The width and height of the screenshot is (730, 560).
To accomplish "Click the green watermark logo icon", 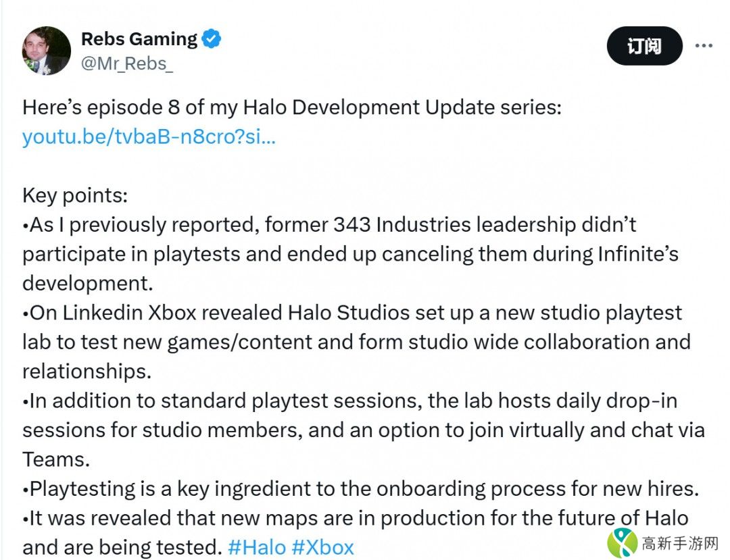I will 622,542.
